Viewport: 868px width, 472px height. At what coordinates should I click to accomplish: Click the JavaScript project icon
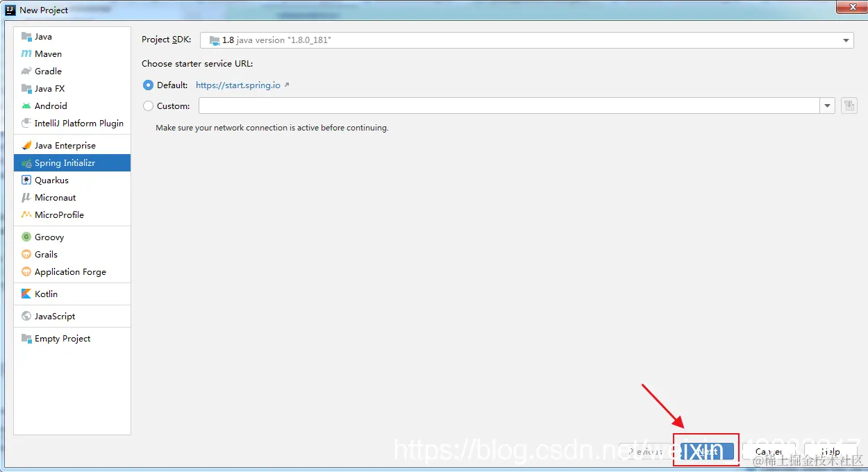pyautogui.click(x=26, y=317)
